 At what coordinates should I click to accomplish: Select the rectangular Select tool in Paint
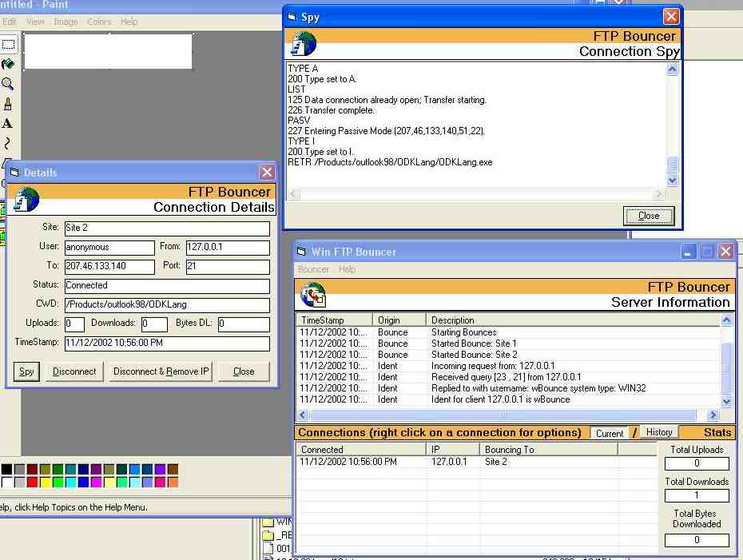pos(8,45)
